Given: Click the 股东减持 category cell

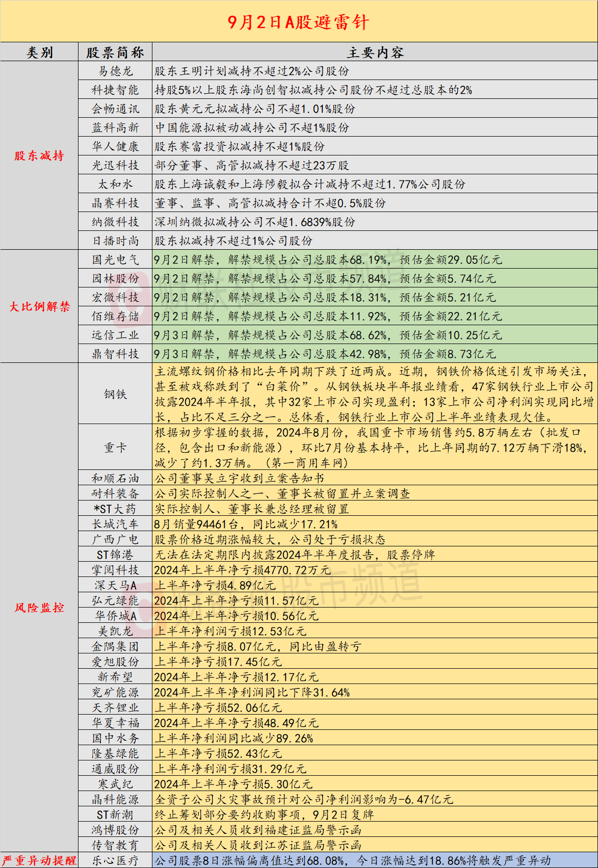Looking at the screenshot, I should click(39, 156).
